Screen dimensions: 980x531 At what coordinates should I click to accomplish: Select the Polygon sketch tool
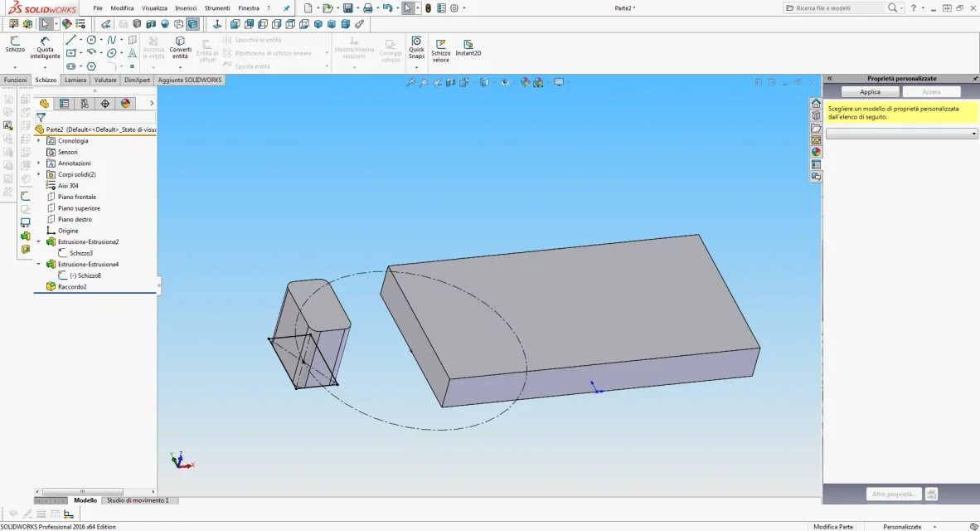[91, 66]
